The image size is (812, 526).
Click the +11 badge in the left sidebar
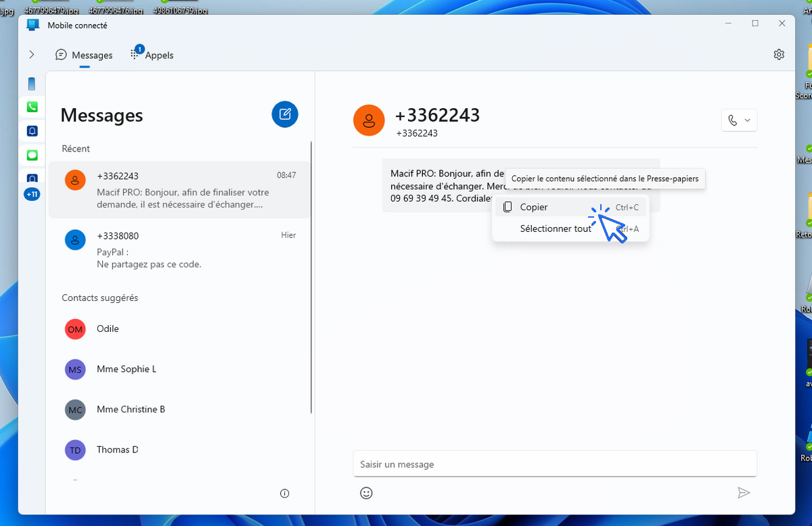(32, 194)
